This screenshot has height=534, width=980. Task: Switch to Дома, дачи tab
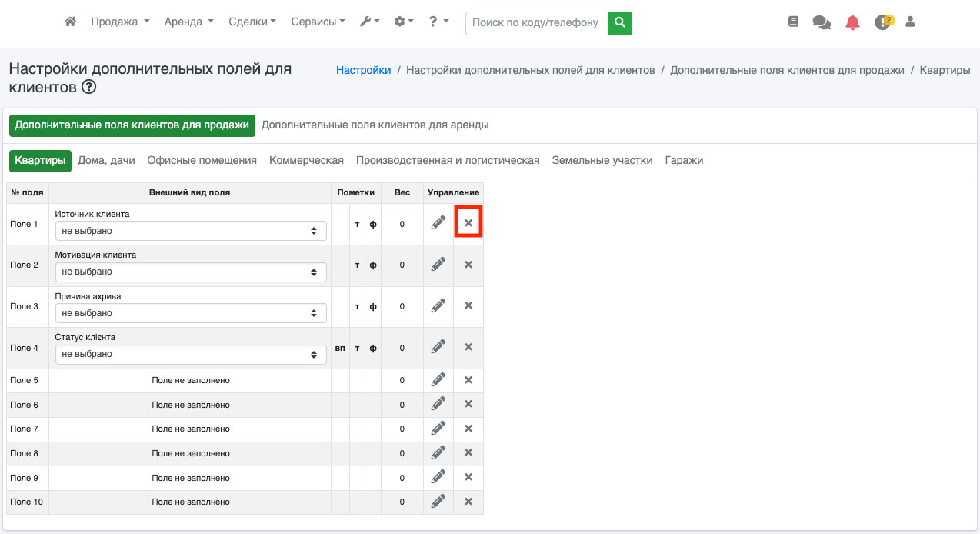point(106,160)
